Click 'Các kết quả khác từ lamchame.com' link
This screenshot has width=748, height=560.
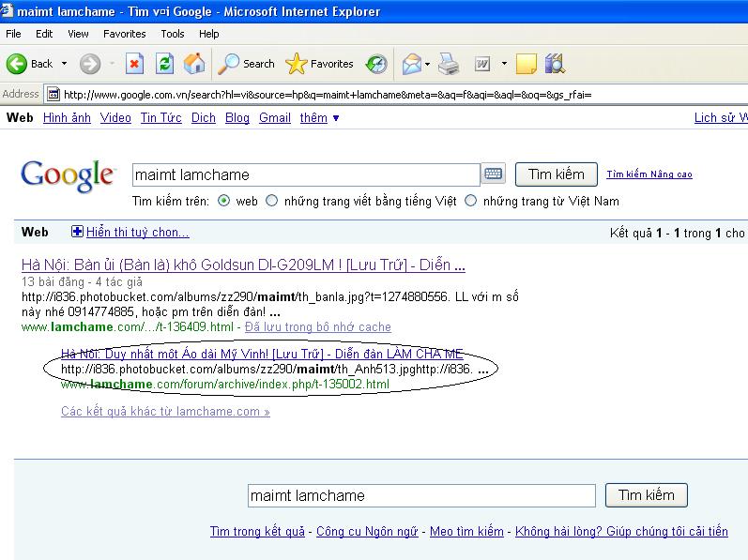point(165,411)
